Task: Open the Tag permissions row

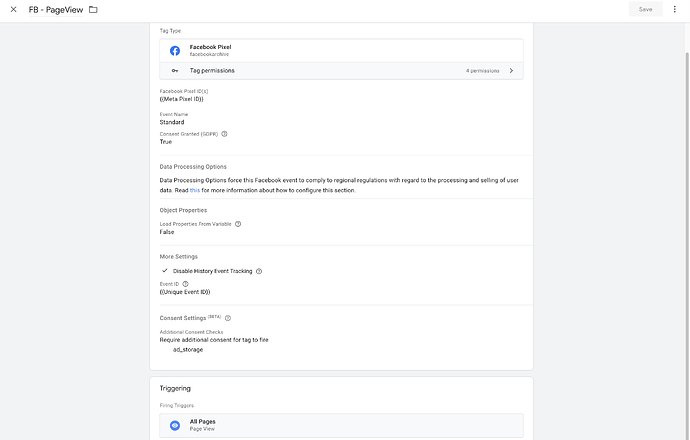Action: [x=341, y=71]
